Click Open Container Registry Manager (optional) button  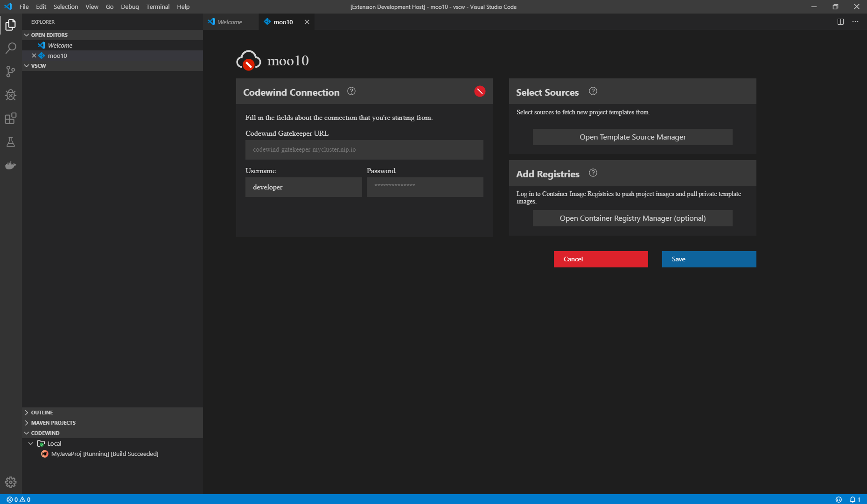(632, 218)
